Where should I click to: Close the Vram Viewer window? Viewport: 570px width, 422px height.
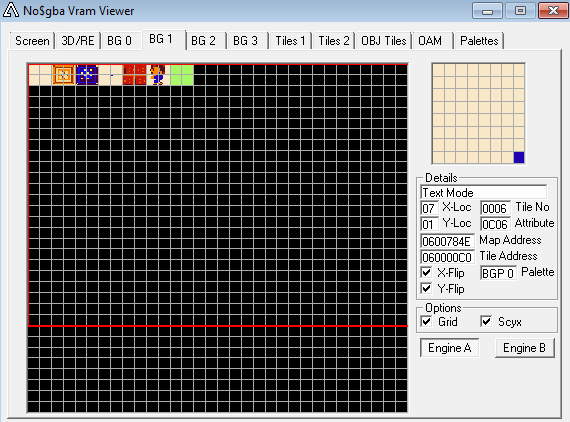click(x=553, y=11)
